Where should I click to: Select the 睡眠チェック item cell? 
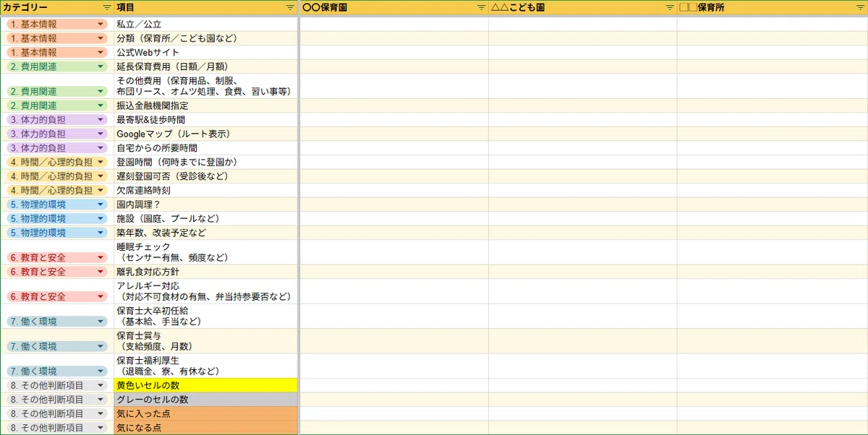pyautogui.click(x=205, y=252)
